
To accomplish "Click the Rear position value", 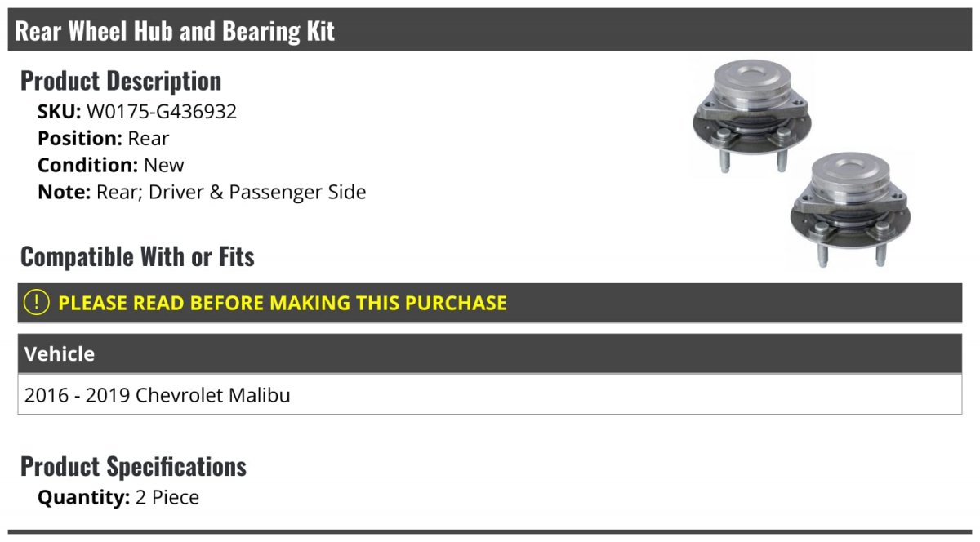I will pos(149,139).
